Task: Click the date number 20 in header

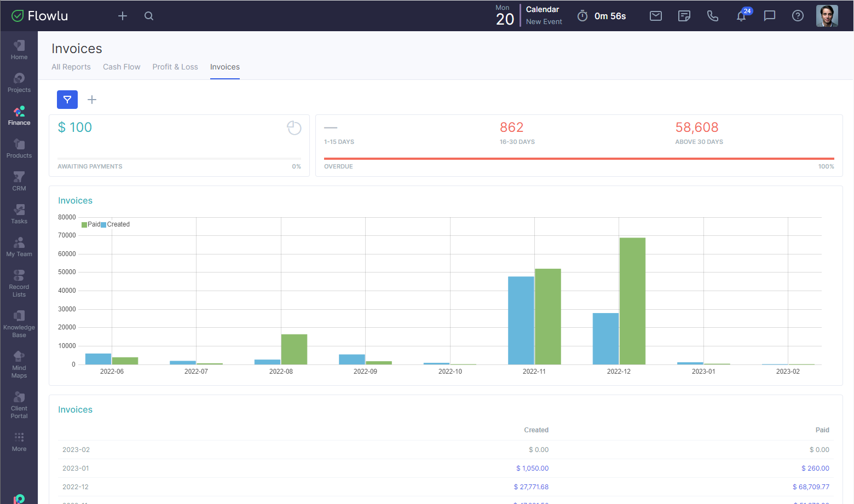Action: coord(505,19)
